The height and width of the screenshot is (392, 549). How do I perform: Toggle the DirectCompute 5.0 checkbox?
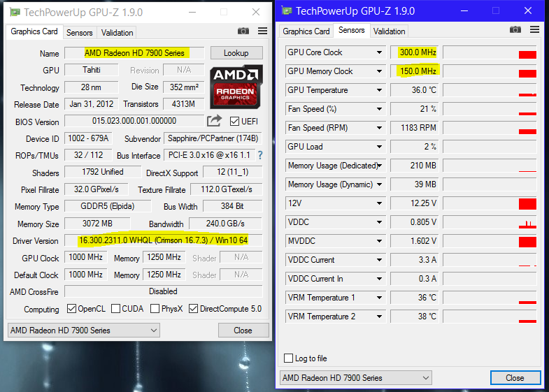point(193,308)
